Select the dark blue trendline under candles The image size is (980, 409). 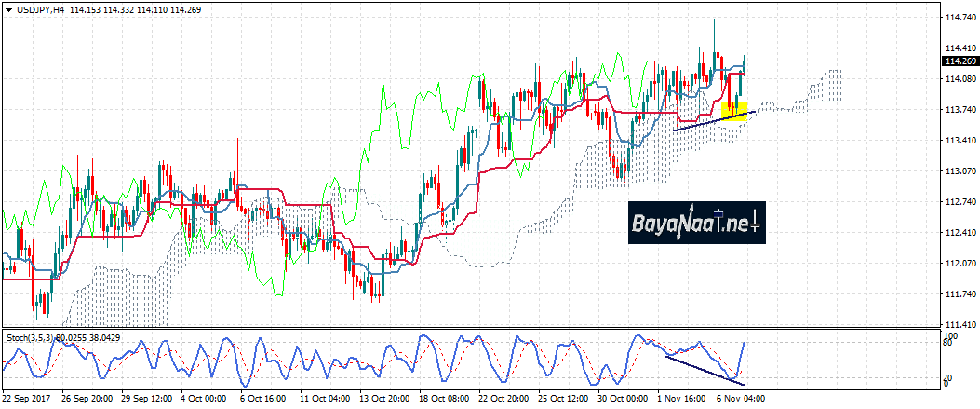(x=712, y=121)
